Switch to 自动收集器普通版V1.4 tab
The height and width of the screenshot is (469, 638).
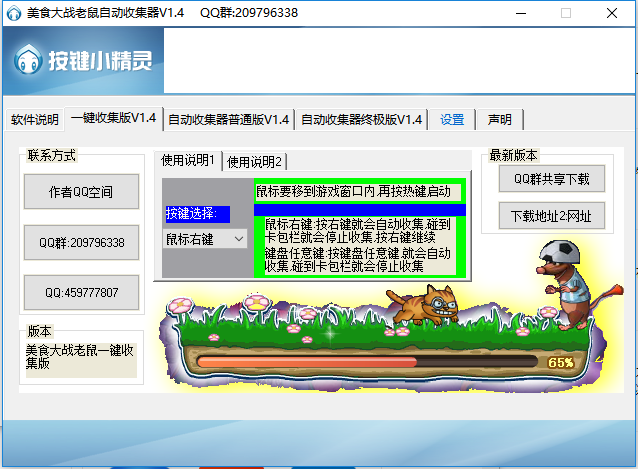pyautogui.click(x=228, y=120)
